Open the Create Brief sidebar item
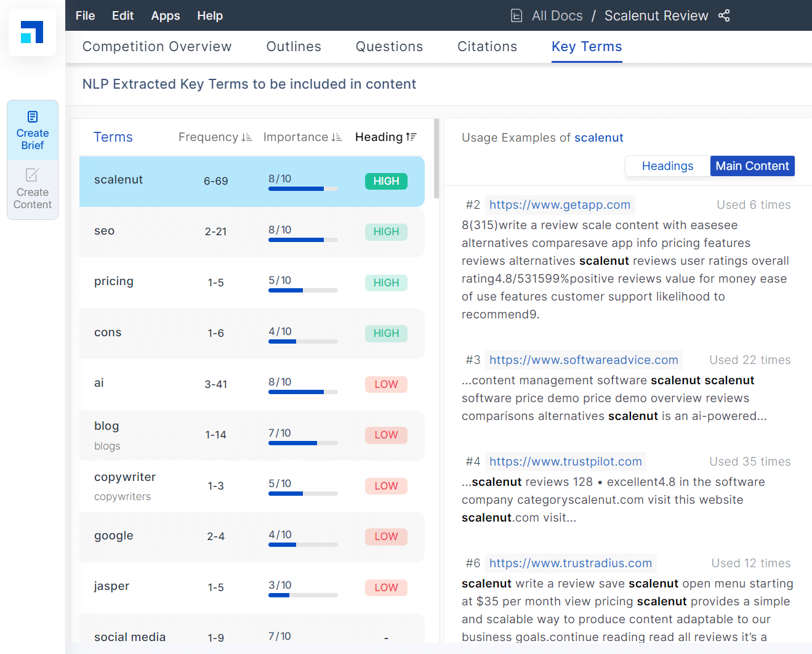This screenshot has height=654, width=812. [x=33, y=131]
